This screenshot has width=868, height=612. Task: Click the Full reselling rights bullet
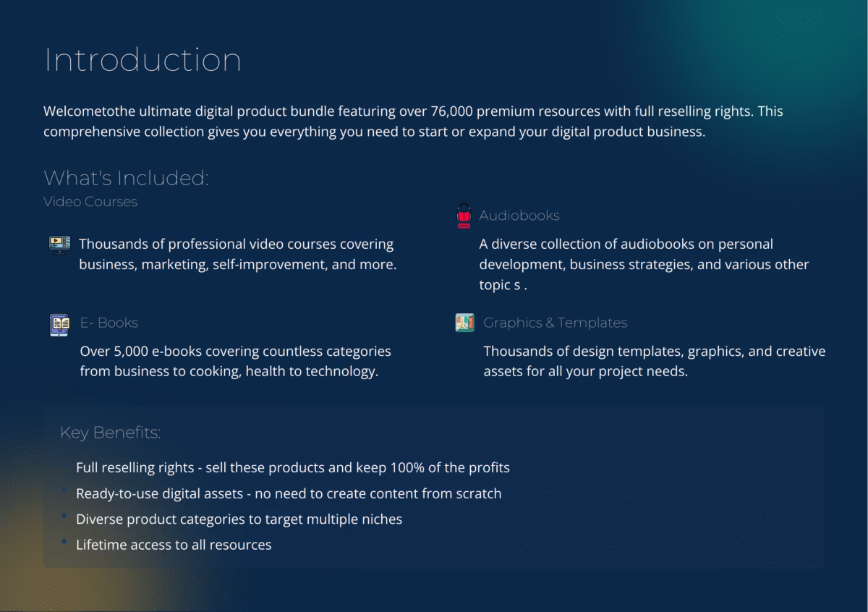point(292,467)
